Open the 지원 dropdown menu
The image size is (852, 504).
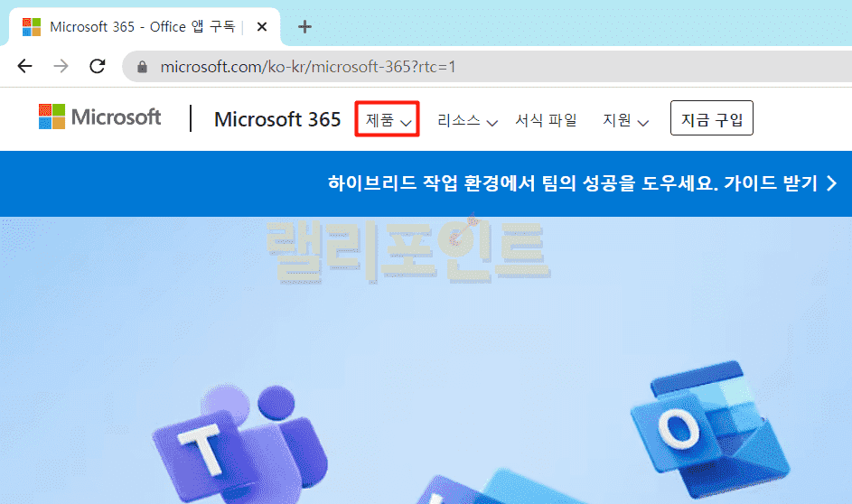625,120
